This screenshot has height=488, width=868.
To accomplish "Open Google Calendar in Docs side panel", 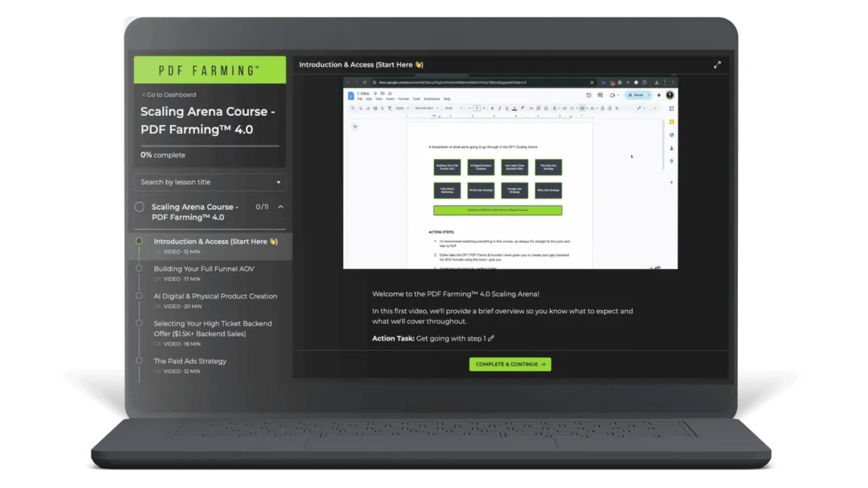I will (672, 109).
